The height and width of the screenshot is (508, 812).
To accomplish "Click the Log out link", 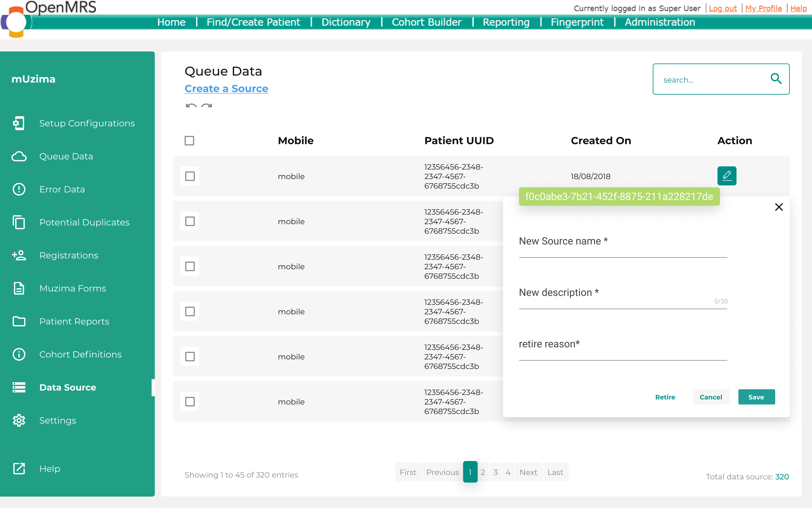I will [723, 8].
